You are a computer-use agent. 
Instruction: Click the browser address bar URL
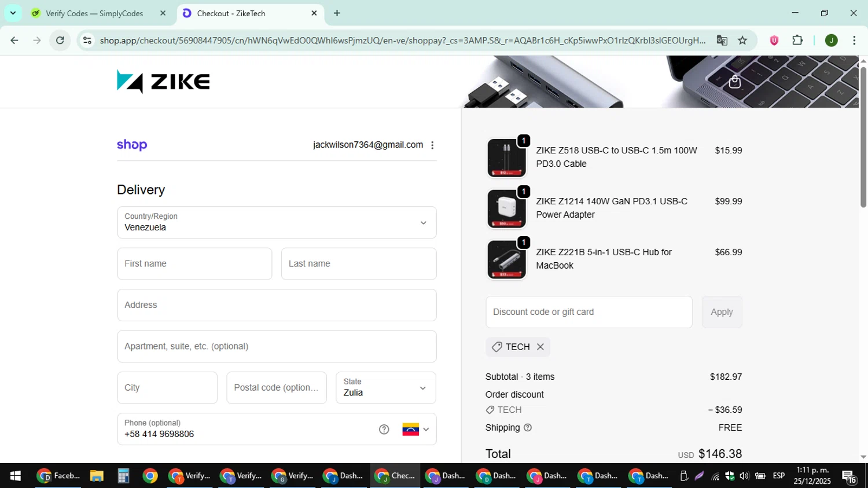click(x=402, y=41)
